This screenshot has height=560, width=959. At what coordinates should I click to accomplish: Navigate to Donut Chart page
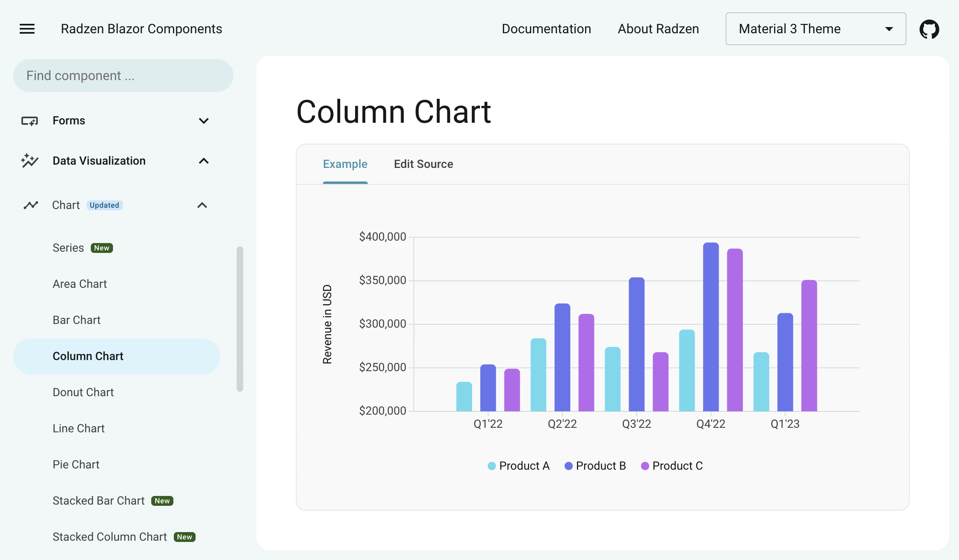[83, 392]
